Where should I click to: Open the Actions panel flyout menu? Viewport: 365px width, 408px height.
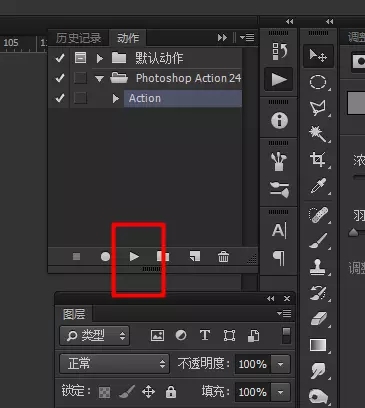(x=247, y=37)
